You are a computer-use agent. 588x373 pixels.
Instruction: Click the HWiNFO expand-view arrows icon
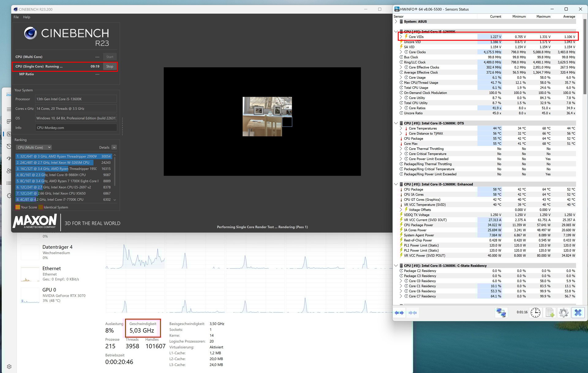tap(399, 313)
